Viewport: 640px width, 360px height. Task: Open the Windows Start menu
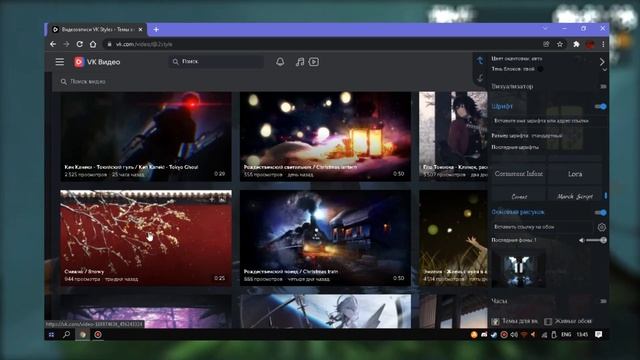tap(51, 335)
